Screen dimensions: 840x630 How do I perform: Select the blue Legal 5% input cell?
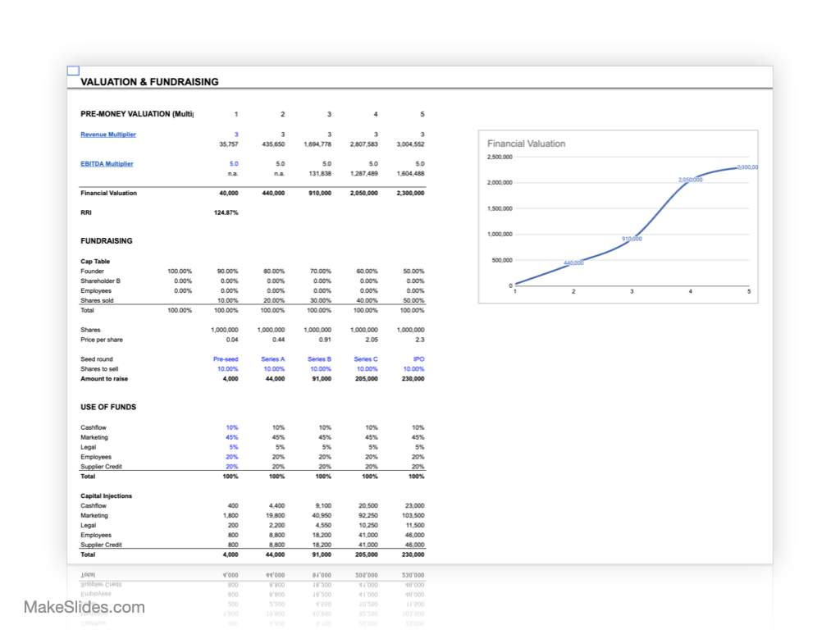pyautogui.click(x=234, y=447)
